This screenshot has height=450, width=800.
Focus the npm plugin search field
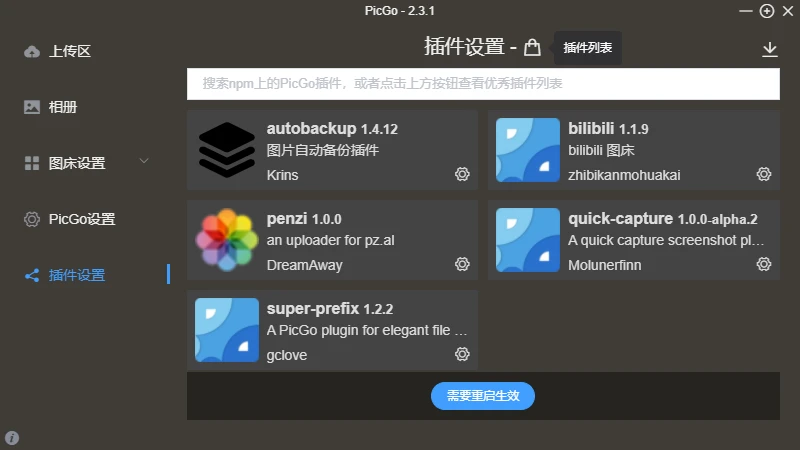coord(483,84)
